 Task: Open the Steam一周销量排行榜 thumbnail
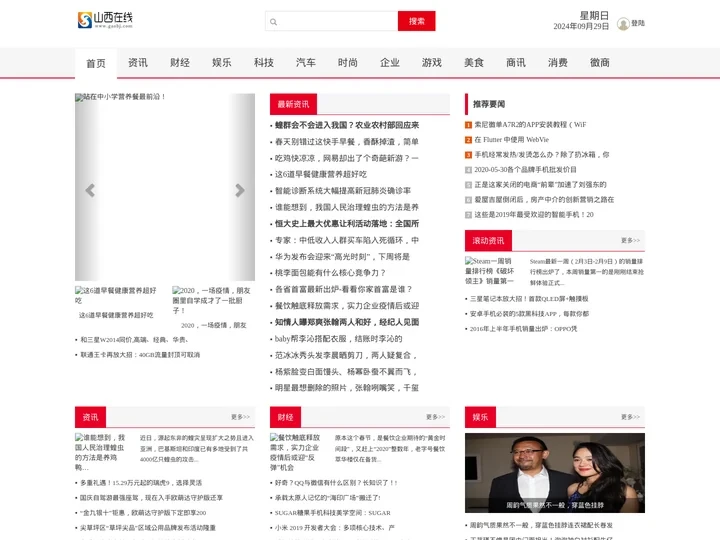point(490,271)
